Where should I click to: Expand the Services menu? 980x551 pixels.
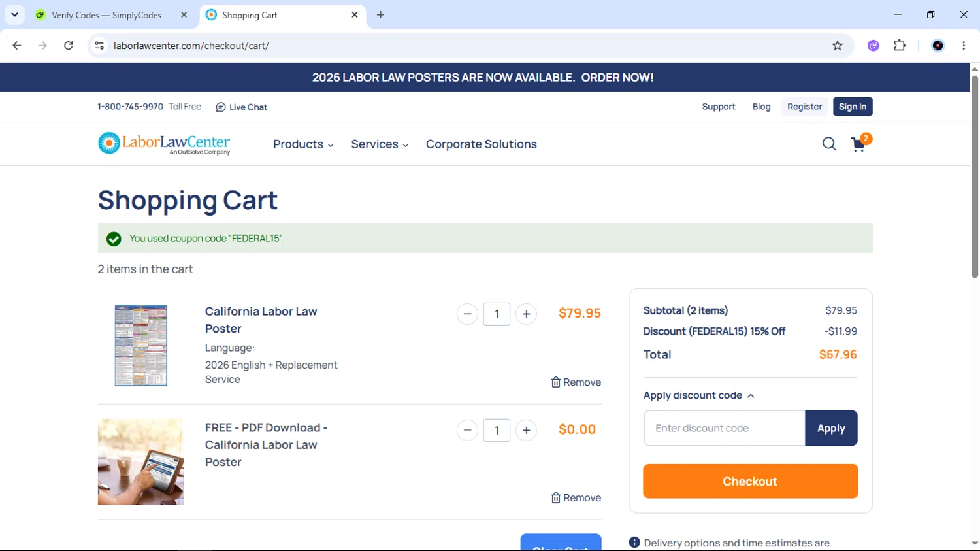tap(380, 144)
